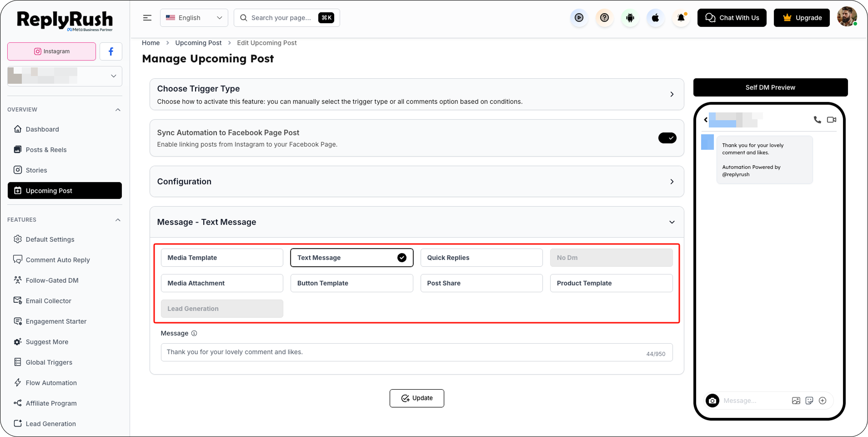Open Default Settings in sidebar
Image resolution: width=868 pixels, height=437 pixels.
pyautogui.click(x=65, y=239)
